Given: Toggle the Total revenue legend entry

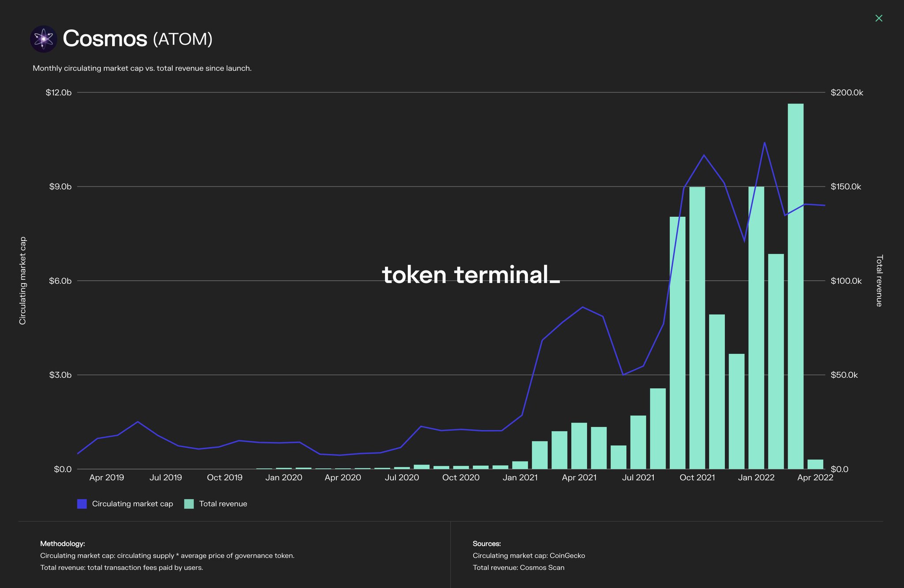Looking at the screenshot, I should coord(223,503).
